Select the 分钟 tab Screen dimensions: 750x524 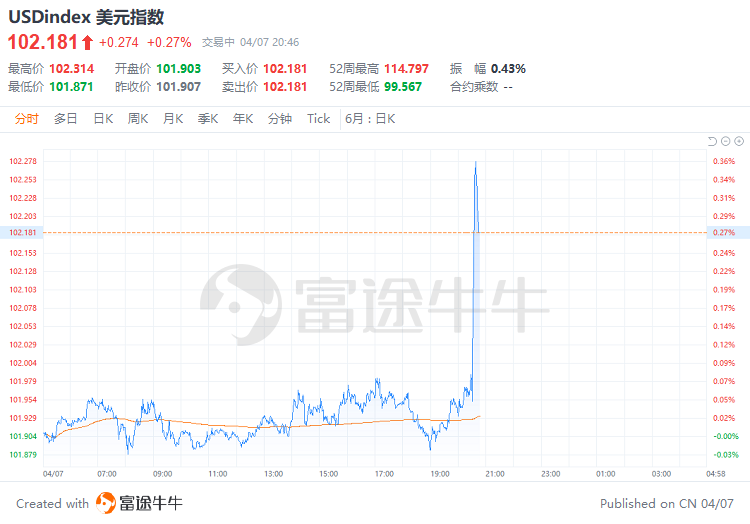(x=280, y=119)
